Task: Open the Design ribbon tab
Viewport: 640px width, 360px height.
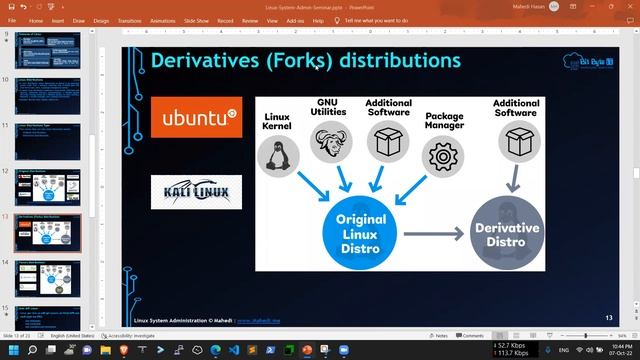Action: click(101, 20)
